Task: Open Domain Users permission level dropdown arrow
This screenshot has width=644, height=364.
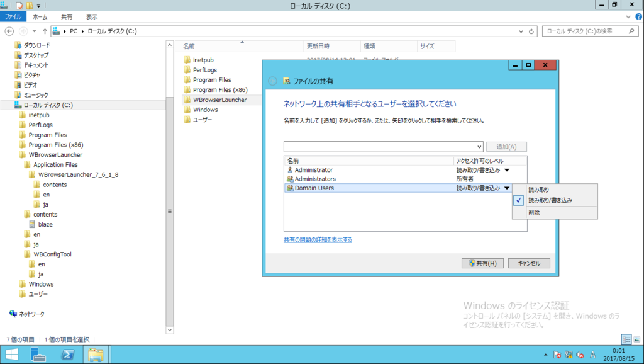Action: click(507, 188)
